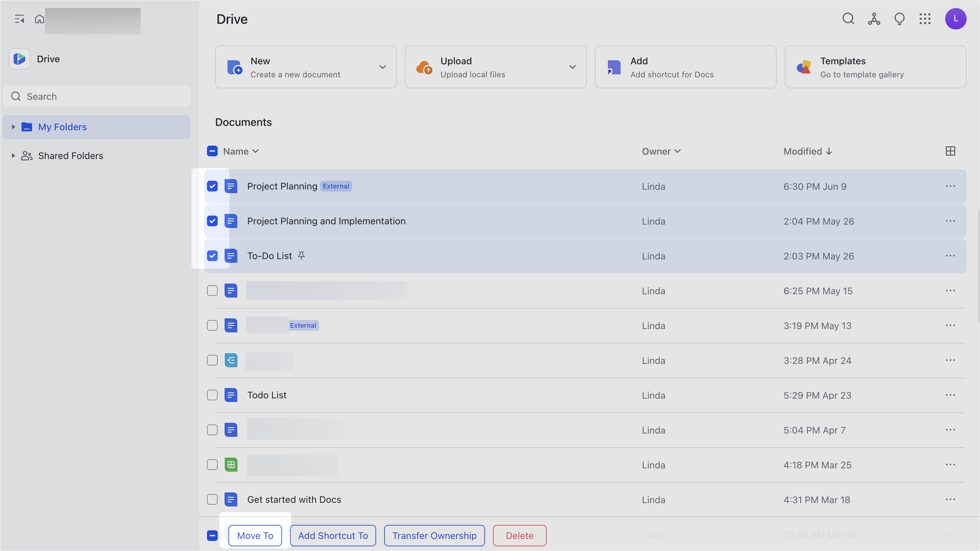
Task: Click the red Delete button
Action: click(520, 535)
